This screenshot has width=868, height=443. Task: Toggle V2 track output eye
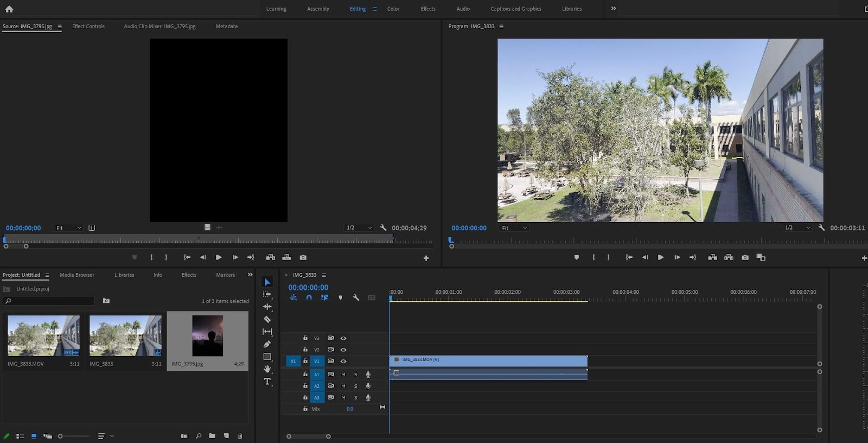(x=343, y=350)
